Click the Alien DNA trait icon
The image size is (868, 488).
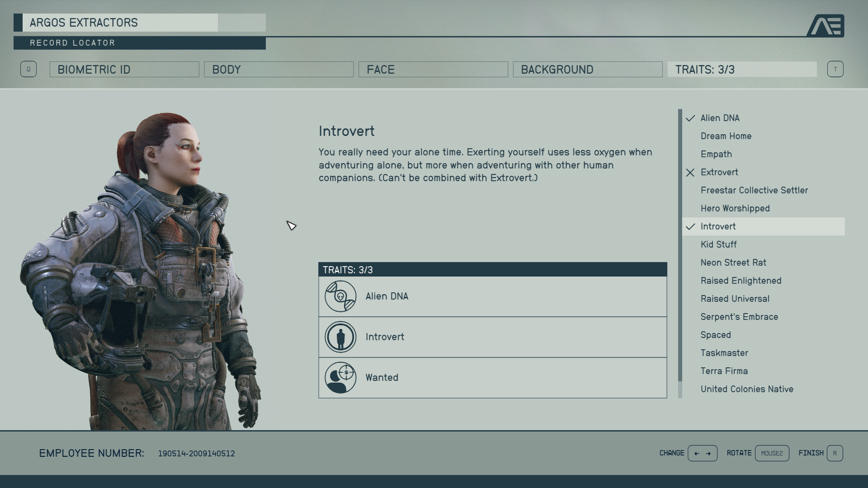click(340, 296)
